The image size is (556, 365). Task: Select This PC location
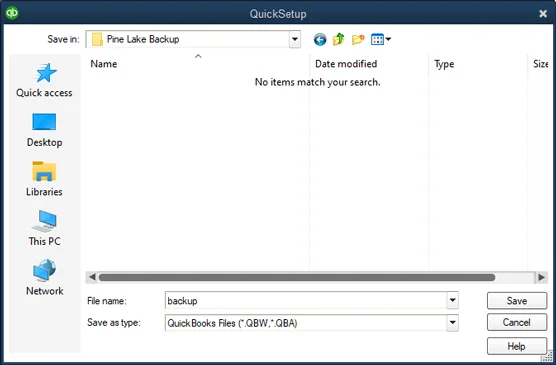coord(44,228)
